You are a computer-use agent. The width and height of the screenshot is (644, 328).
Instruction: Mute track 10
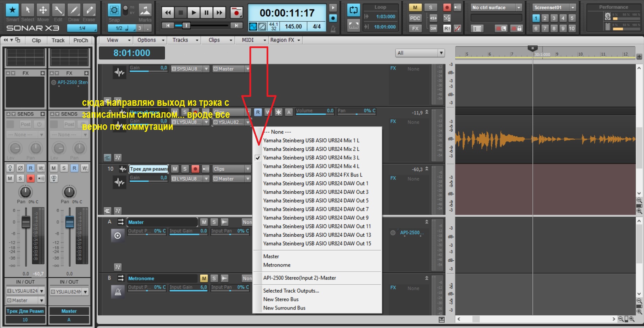(175, 169)
